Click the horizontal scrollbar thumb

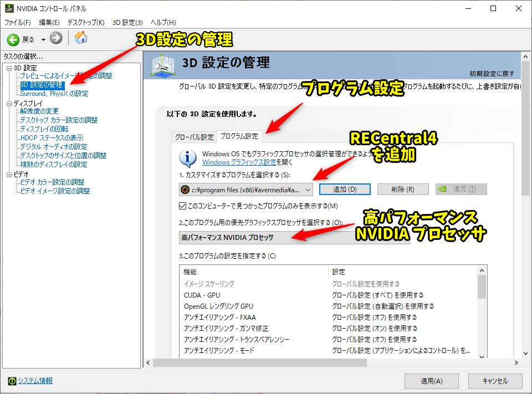click(260, 363)
